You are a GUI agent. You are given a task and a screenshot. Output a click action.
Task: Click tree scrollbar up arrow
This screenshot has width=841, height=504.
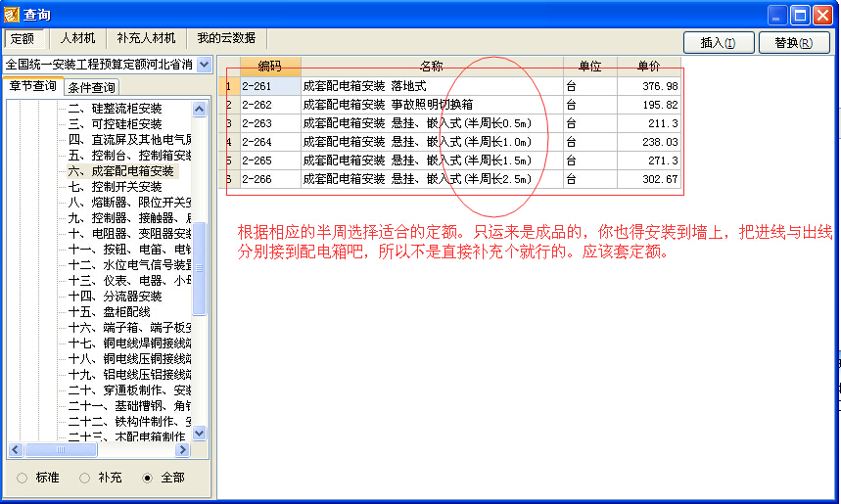(199, 109)
